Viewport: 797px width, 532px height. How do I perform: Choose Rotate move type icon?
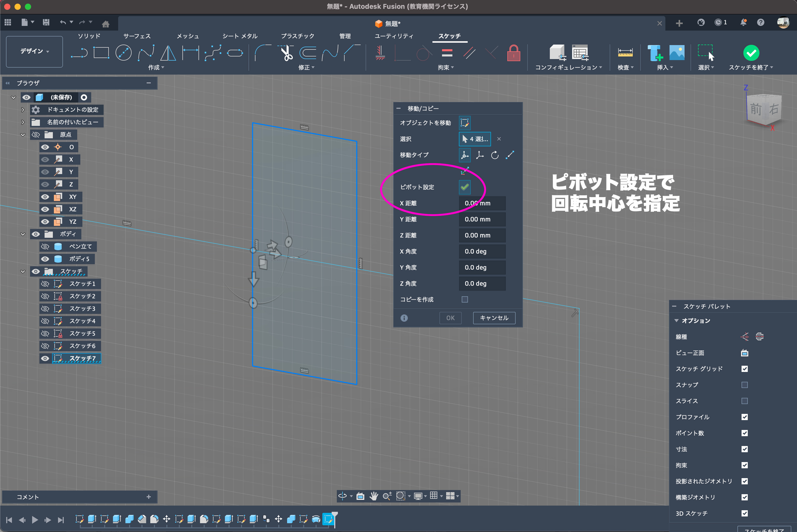495,155
